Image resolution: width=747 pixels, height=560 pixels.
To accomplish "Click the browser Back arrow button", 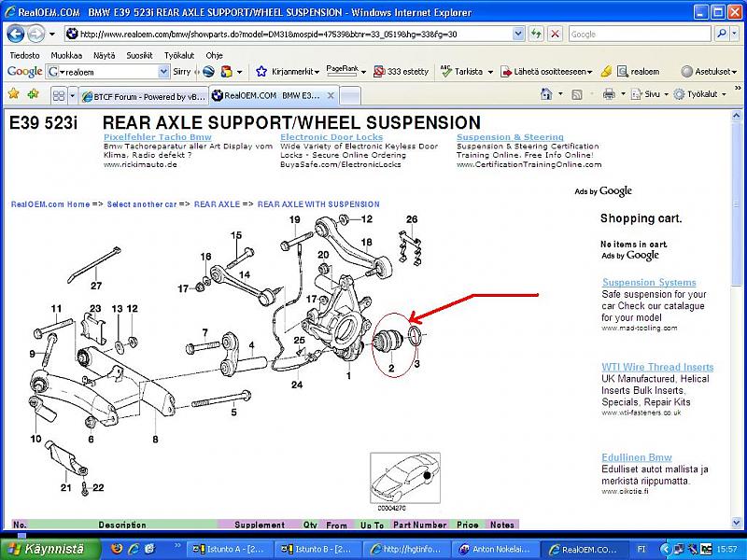I will click(16, 34).
